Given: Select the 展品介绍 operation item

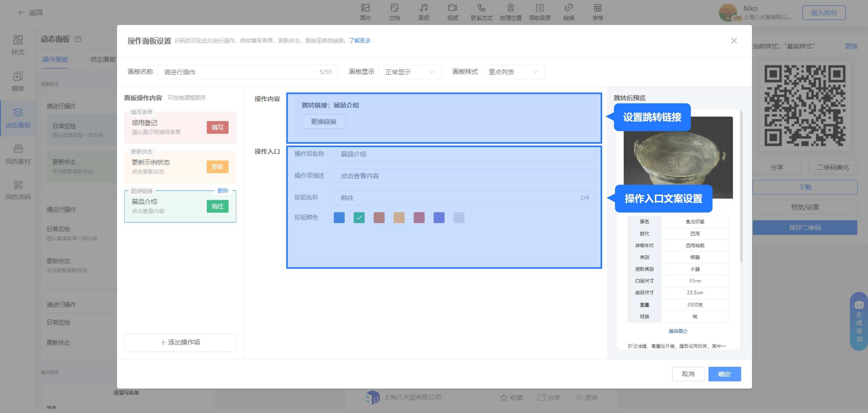Looking at the screenshot, I should (180, 206).
